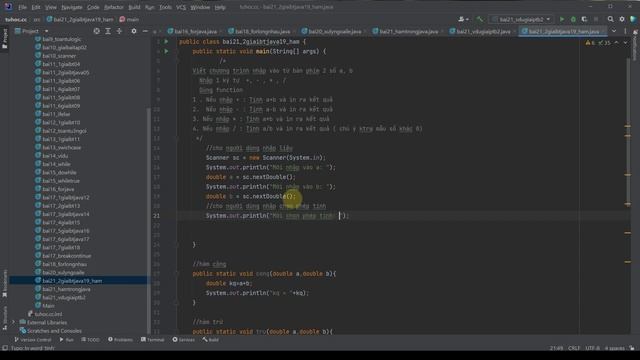Click CRLF line separator in status bar
Image resolution: width=640 pixels, height=360 pixels.
click(574, 348)
